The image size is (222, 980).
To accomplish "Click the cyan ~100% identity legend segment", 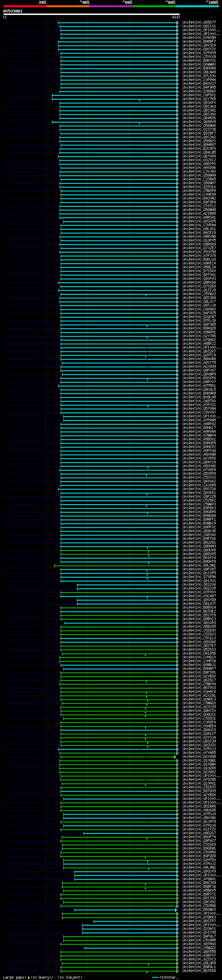I will pos(197,6).
